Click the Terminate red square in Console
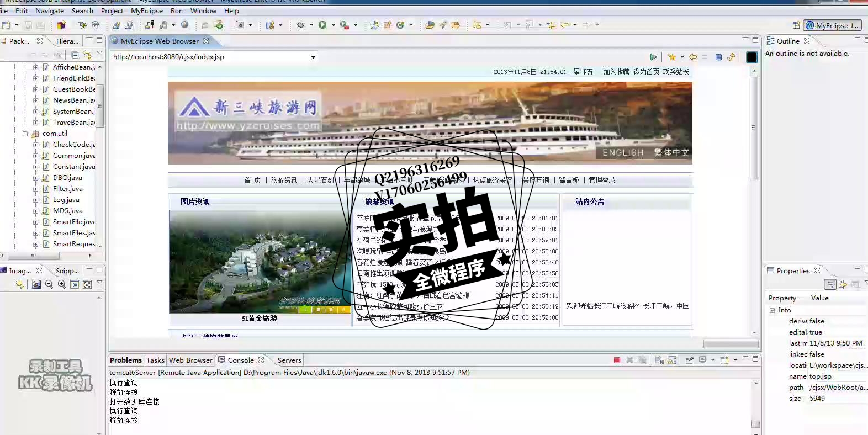This screenshot has height=435, width=868. (x=617, y=360)
